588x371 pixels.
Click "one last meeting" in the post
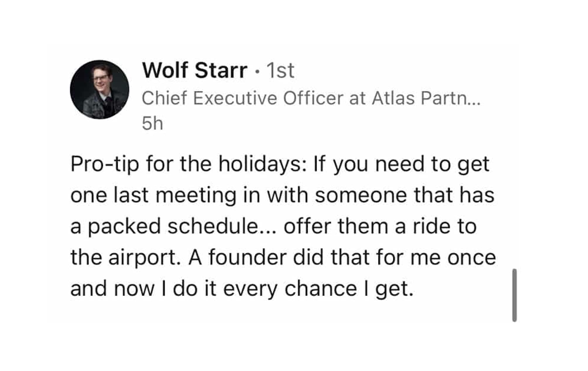pos(153,195)
